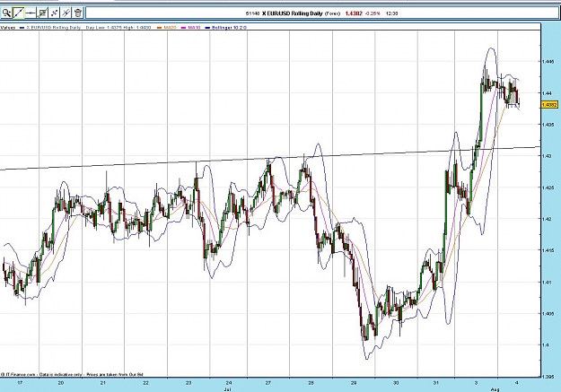This screenshot has height=392, width=561.
Task: Click date label 24 on time axis
Action: click(x=229, y=383)
